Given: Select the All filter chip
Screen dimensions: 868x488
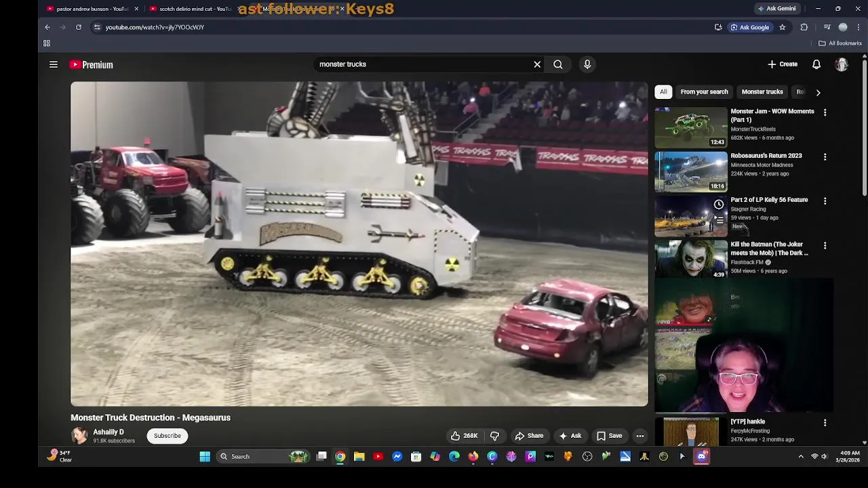Looking at the screenshot, I should pos(663,91).
